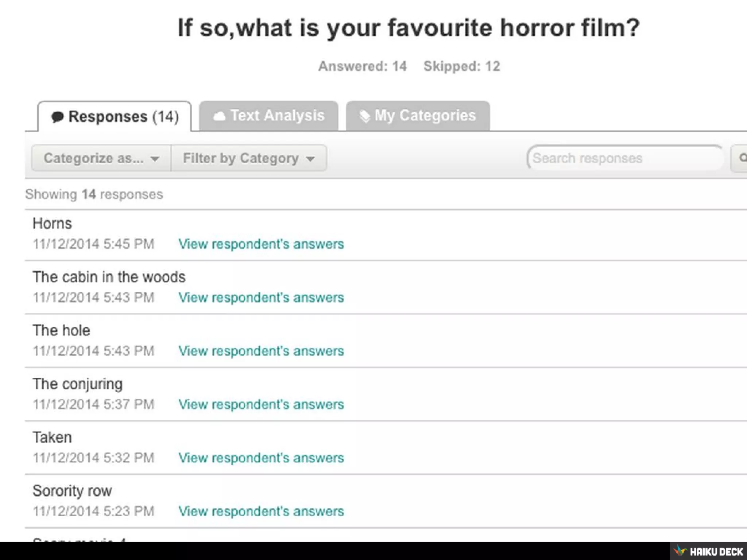Open the Categorize as dropdown
Image resolution: width=747 pixels, height=560 pixels.
point(101,158)
